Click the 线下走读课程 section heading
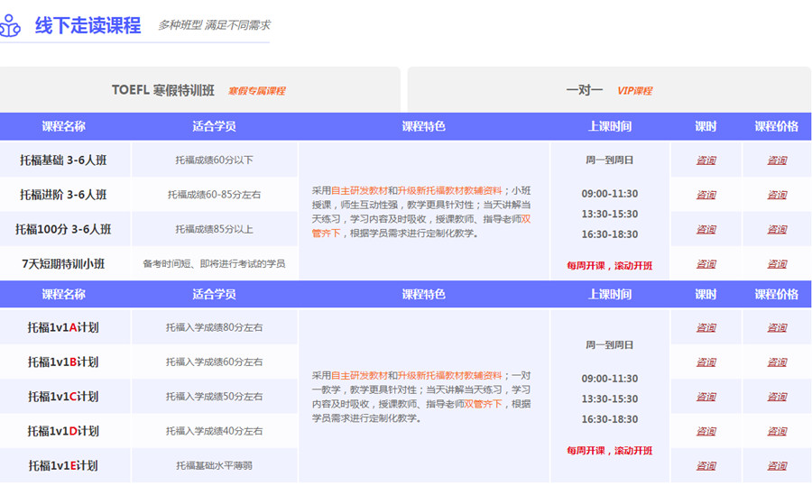Image resolution: width=812 pixels, height=504 pixels. tap(88, 25)
